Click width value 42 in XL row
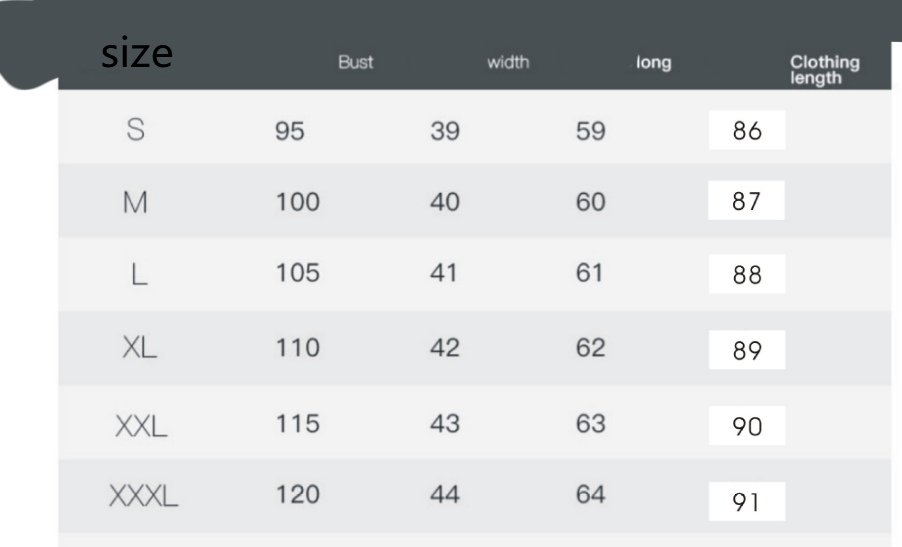Screen dimensions: 902x547 tap(445, 348)
